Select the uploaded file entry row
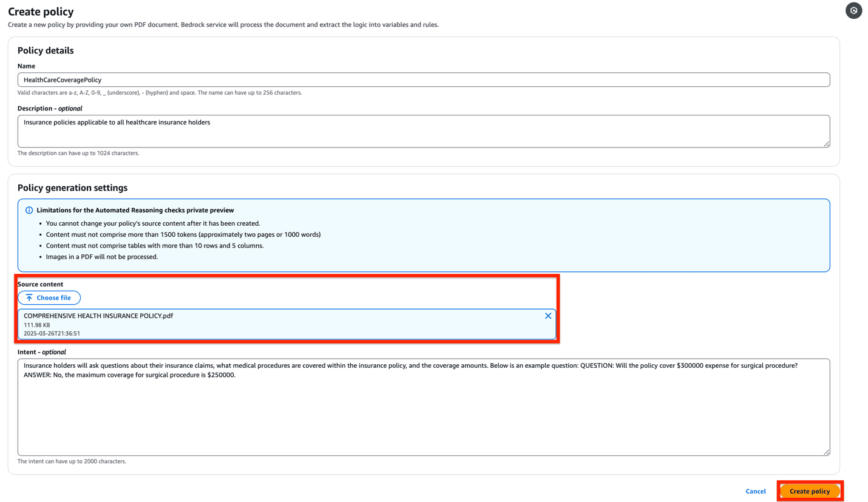Viewport: 868px width, 502px height. pyautogui.click(x=285, y=324)
